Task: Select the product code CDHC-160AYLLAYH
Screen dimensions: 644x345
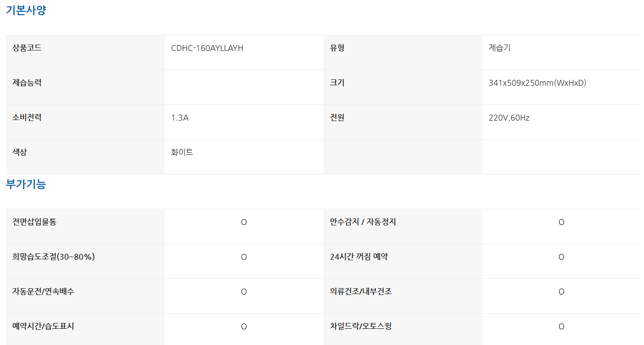Action: click(207, 48)
